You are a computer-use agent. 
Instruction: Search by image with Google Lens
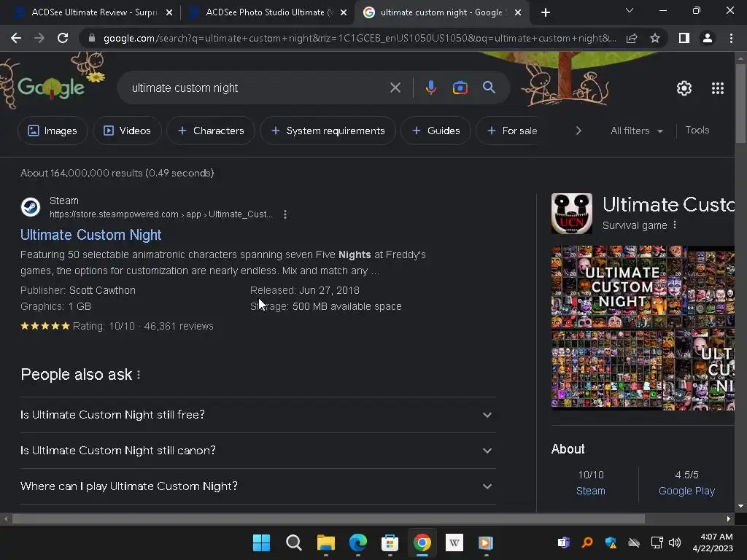tap(460, 87)
